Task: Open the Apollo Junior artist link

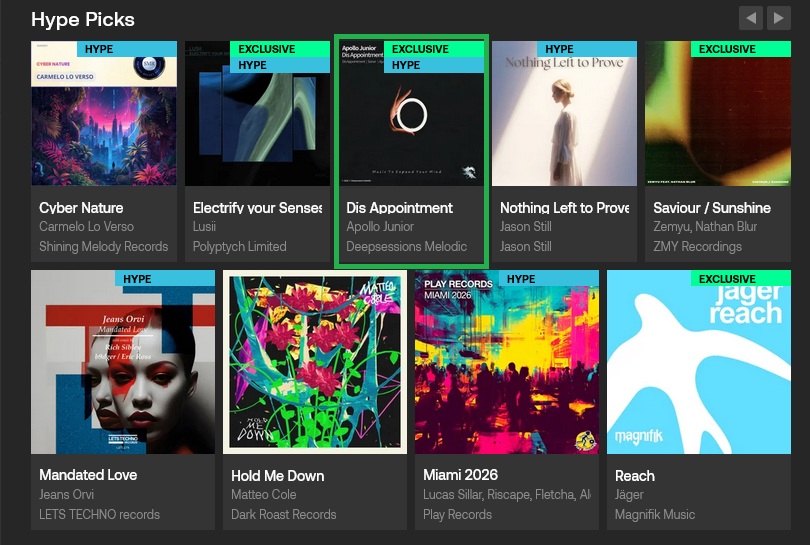Action: (380, 227)
